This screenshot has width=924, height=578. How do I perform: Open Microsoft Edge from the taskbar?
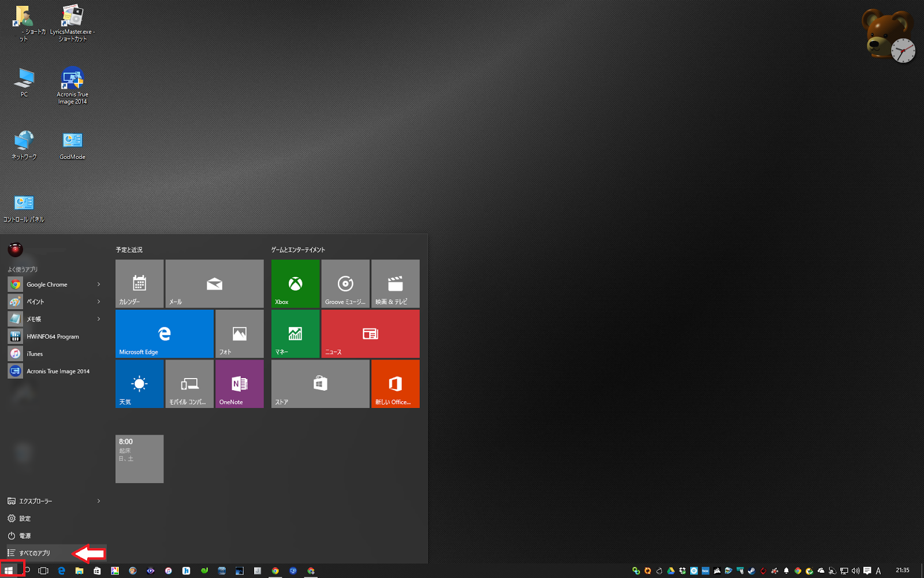pos(61,571)
